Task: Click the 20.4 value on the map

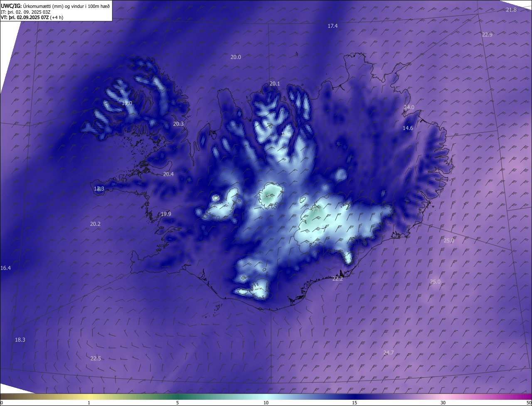Action: click(168, 174)
